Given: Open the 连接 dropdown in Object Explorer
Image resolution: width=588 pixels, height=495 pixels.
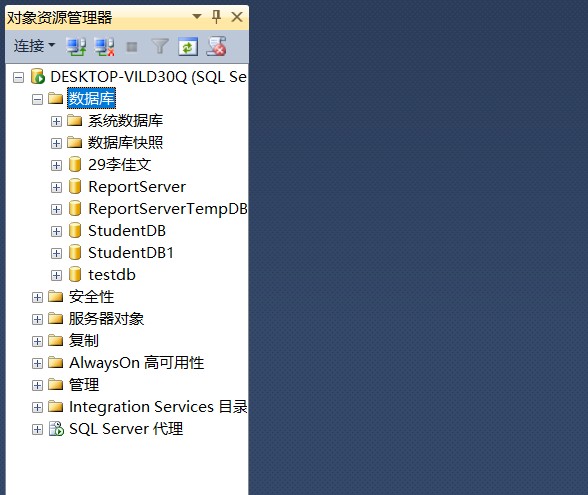Looking at the screenshot, I should pos(34,46).
